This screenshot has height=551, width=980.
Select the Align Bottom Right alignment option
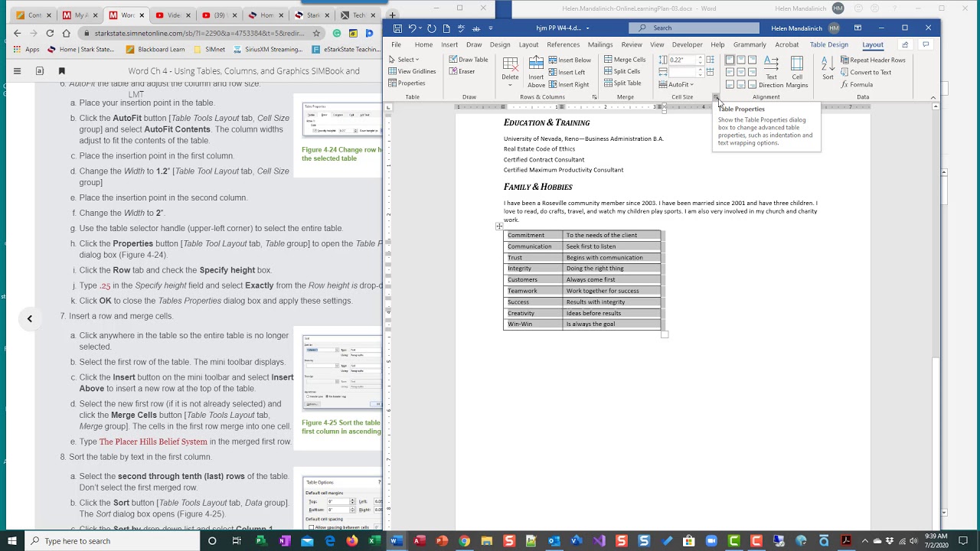pos(752,84)
